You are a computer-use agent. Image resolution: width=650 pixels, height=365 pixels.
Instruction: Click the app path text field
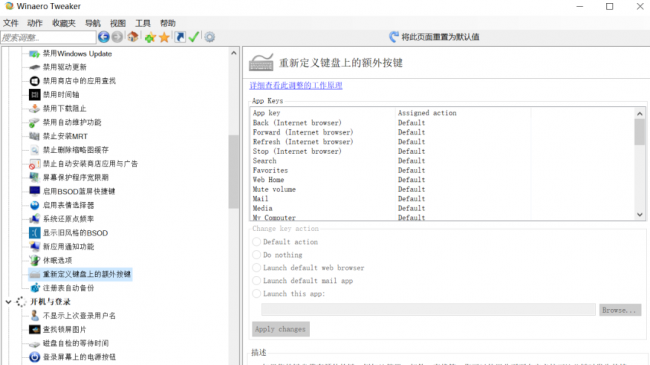click(x=428, y=309)
